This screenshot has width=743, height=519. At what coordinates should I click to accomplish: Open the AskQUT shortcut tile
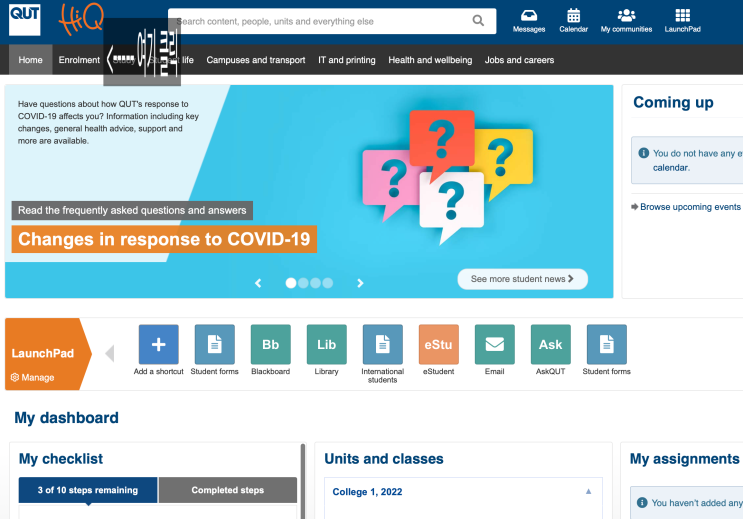click(x=550, y=345)
